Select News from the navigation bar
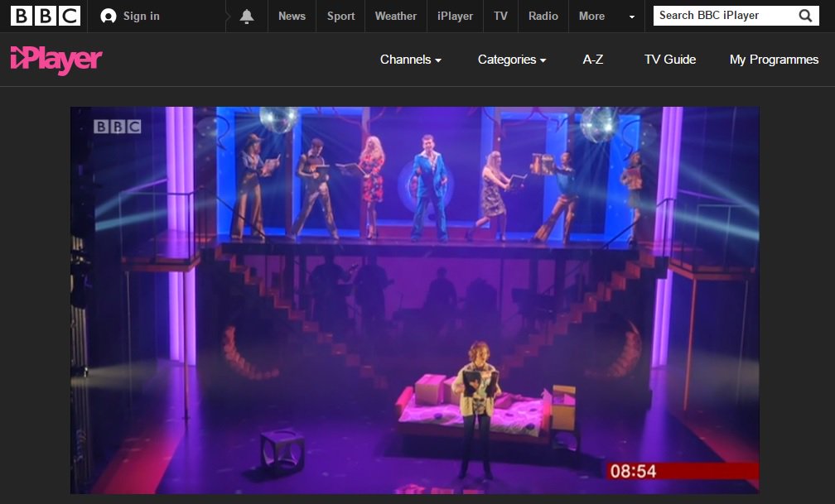 click(x=292, y=15)
